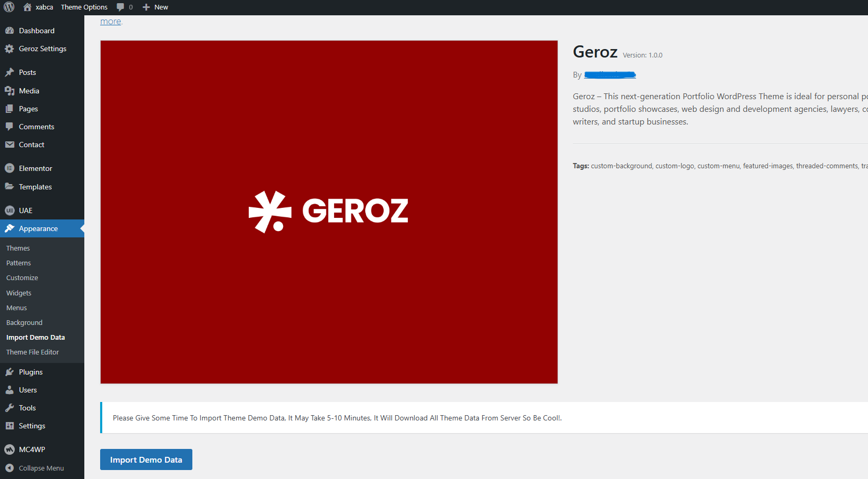Click the Elementor icon in sidebar
The image size is (868, 479).
pos(9,168)
